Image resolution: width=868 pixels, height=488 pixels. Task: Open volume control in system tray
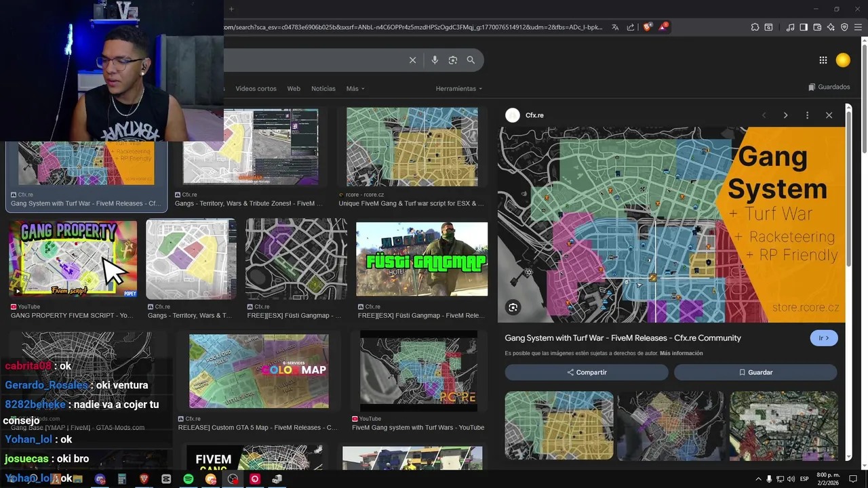(x=791, y=479)
